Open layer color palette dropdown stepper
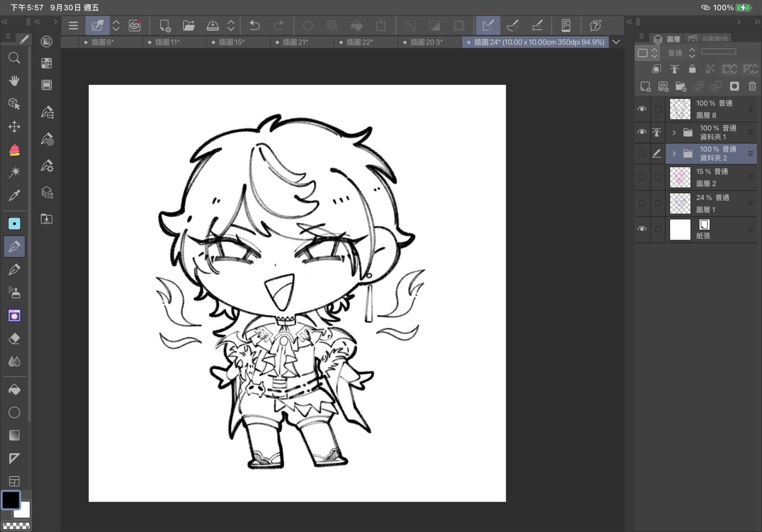 pyautogui.click(x=647, y=53)
